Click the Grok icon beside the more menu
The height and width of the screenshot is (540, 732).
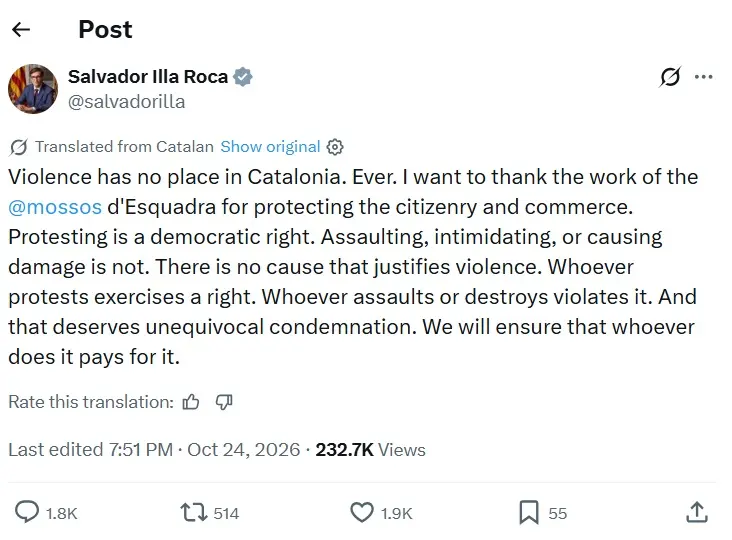coord(670,77)
